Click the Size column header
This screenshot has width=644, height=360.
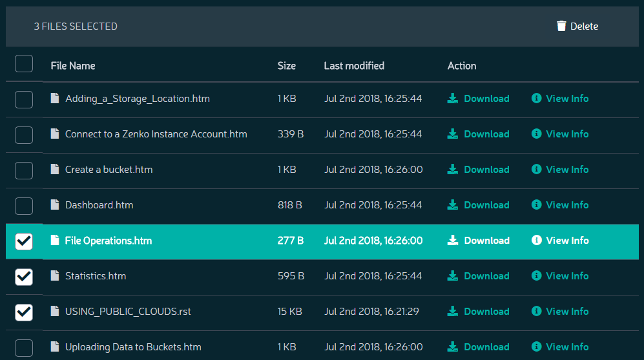286,66
